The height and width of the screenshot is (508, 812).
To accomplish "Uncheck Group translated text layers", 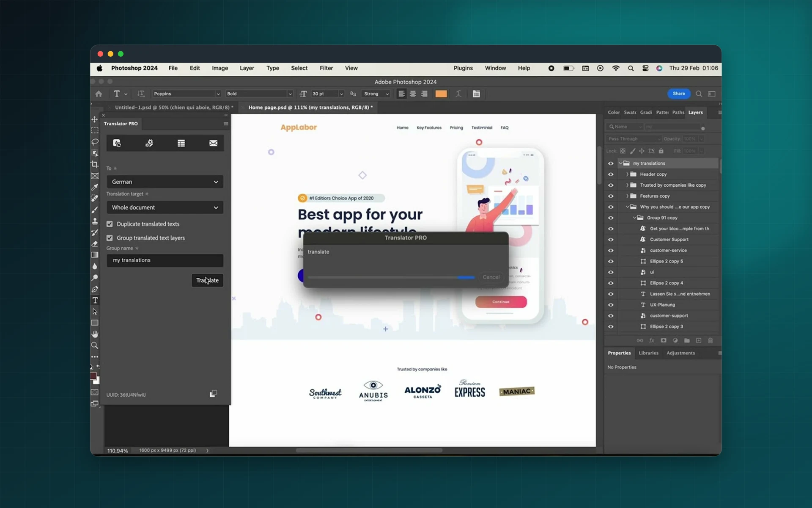I will [x=110, y=238].
